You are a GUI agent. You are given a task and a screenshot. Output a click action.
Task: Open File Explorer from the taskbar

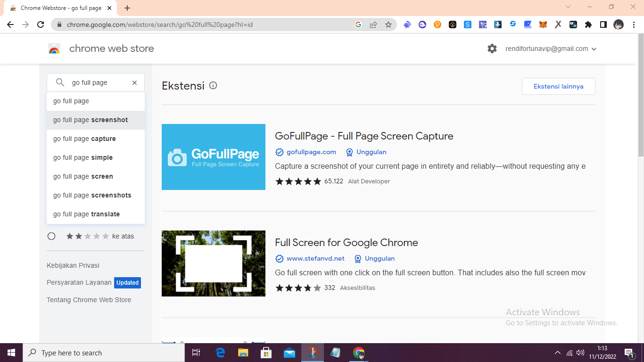click(243, 353)
